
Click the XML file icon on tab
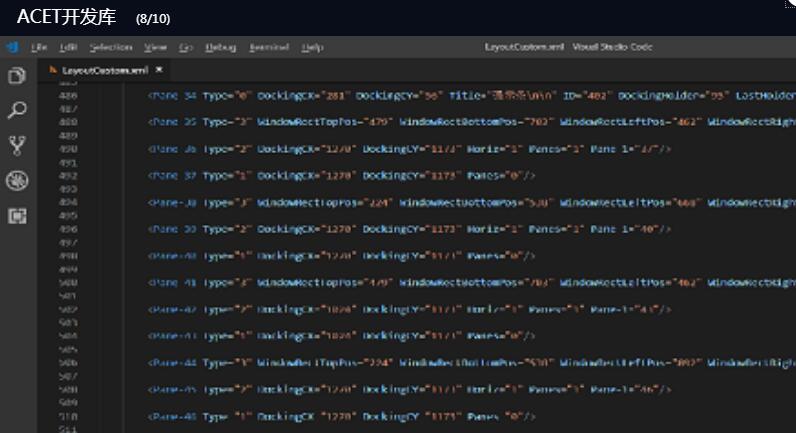point(52,71)
